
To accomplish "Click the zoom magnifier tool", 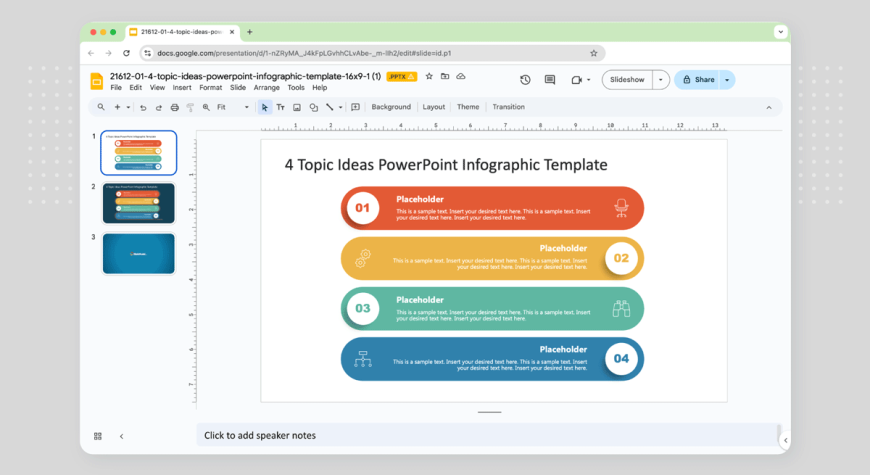I will [x=206, y=107].
